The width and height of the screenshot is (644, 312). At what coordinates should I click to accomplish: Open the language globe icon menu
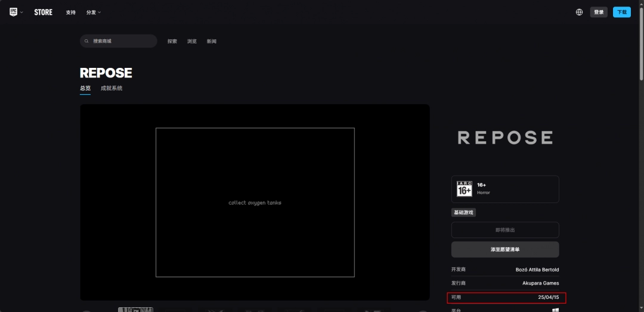pos(579,12)
